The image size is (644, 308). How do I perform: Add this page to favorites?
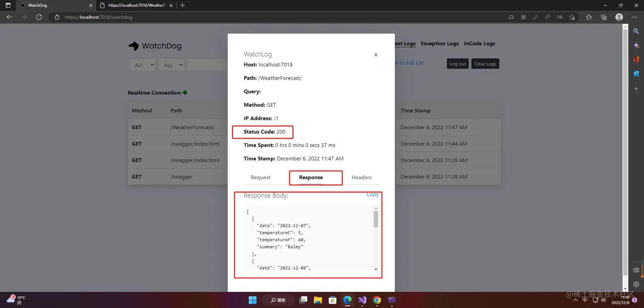pyautogui.click(x=572, y=17)
